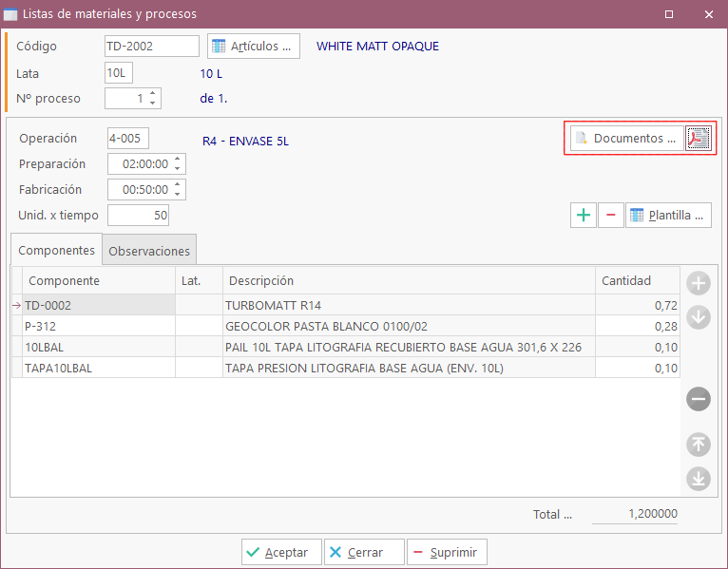This screenshot has width=728, height=569.
Task: Click the Componente column header
Action: point(99,280)
